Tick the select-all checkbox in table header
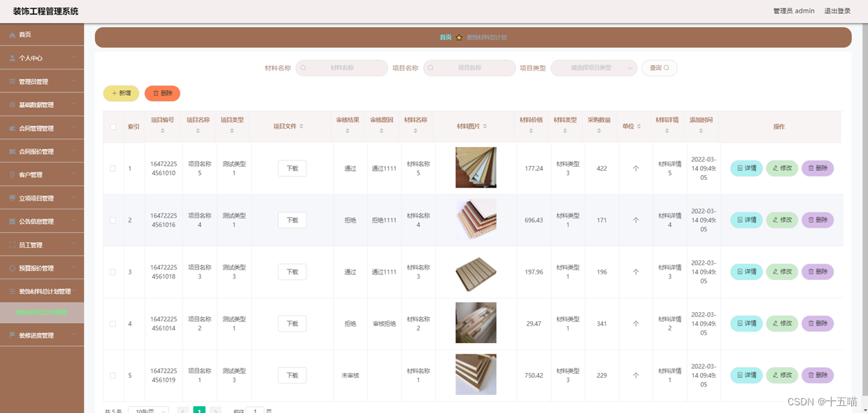Image resolution: width=868 pixels, height=413 pixels. click(x=113, y=127)
